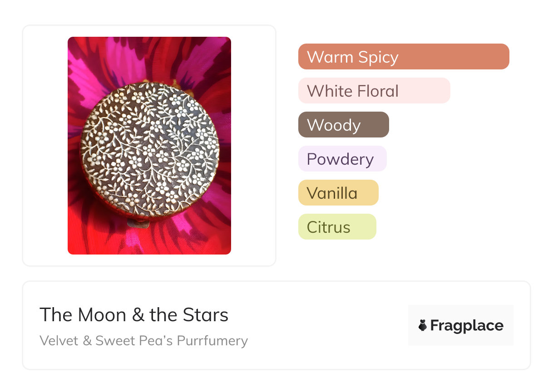Screen dimensions: 553x392
Task: Click the Fragplace bottle logo icon
Action: [423, 325]
